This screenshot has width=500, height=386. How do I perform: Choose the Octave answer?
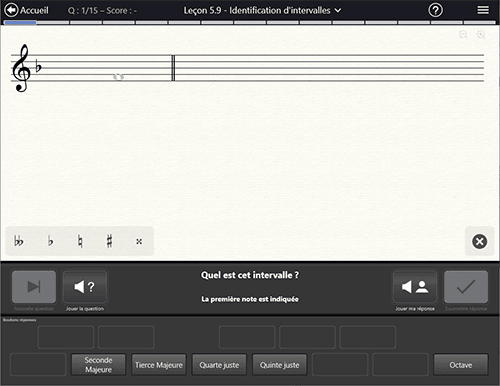pyautogui.click(x=461, y=365)
